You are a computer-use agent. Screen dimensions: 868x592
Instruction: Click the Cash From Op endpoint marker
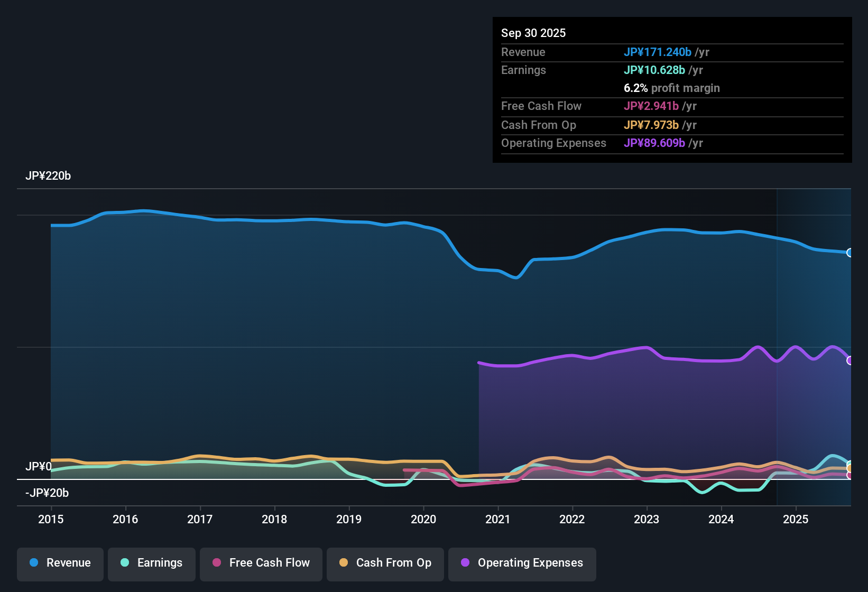(x=849, y=468)
